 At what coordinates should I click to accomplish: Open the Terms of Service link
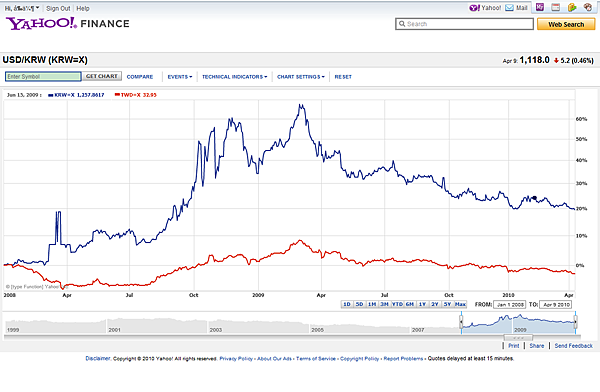click(316, 359)
